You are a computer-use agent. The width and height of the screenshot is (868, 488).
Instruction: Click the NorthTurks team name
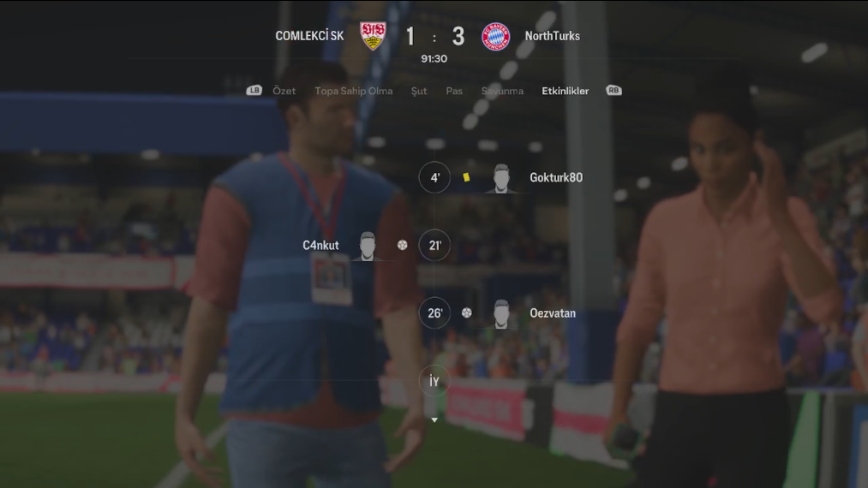pos(553,36)
